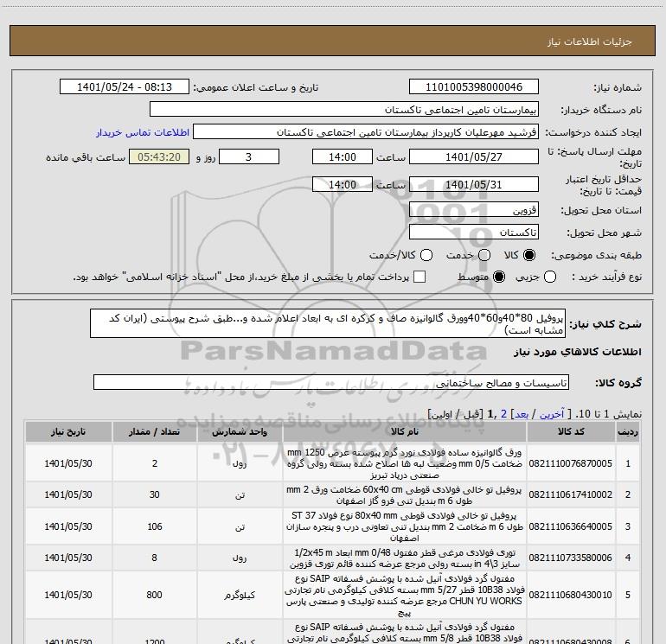Image resolution: width=666 pixels, height=644 pixels.
Task: Click the کد کالا column header
Action: coord(571,431)
